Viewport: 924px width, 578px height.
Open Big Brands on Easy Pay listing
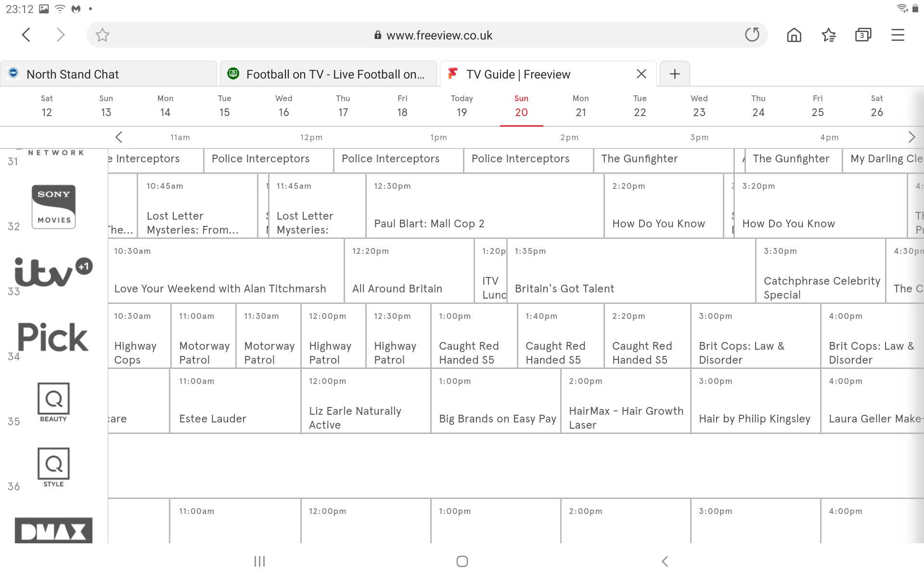pos(496,401)
